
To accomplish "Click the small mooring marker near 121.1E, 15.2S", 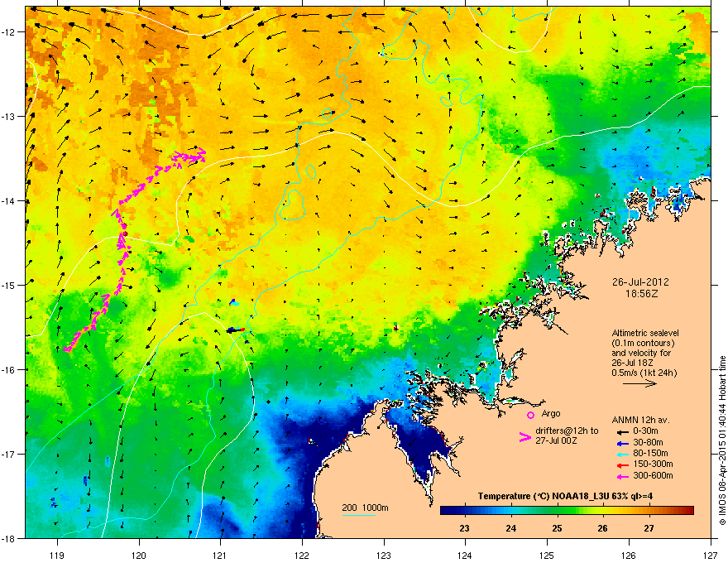I will [x=234, y=302].
